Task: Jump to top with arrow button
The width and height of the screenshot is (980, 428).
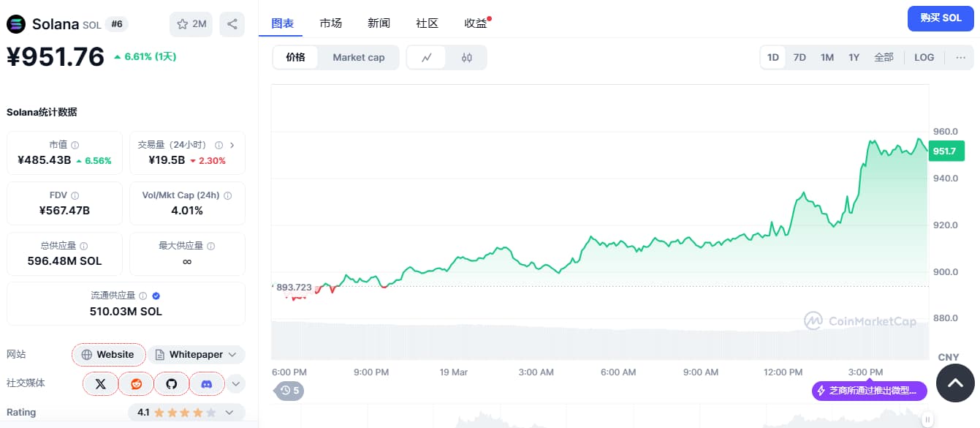Action: pyautogui.click(x=956, y=382)
